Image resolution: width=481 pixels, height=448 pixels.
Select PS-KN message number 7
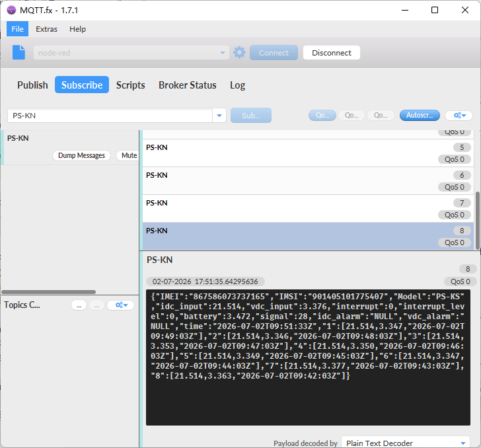pos(308,209)
